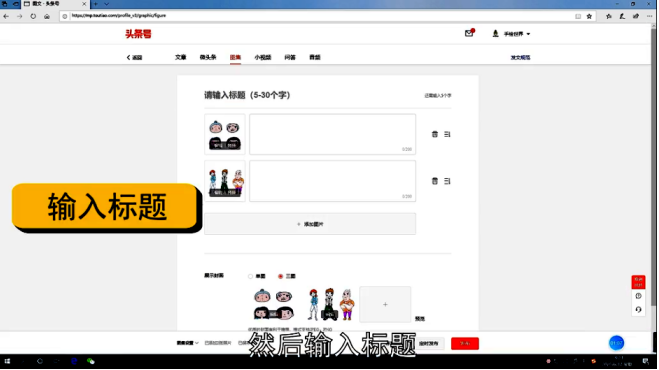The image size is (659, 370).
Task: Open the browser more options menu
Action: pyautogui.click(x=649, y=16)
